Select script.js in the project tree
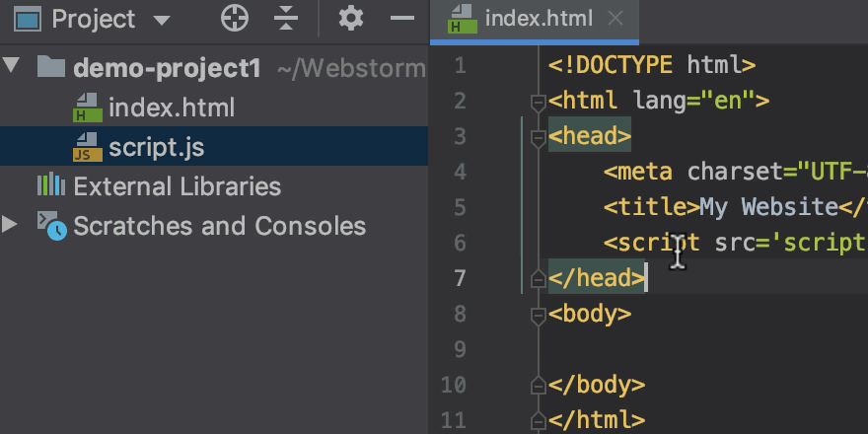This screenshot has height=434, width=868. (156, 147)
